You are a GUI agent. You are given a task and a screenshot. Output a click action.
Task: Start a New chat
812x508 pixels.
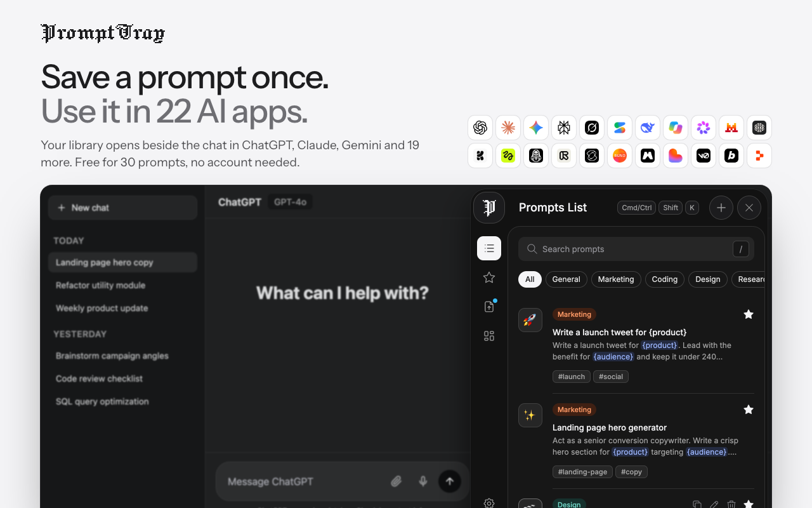coord(123,208)
